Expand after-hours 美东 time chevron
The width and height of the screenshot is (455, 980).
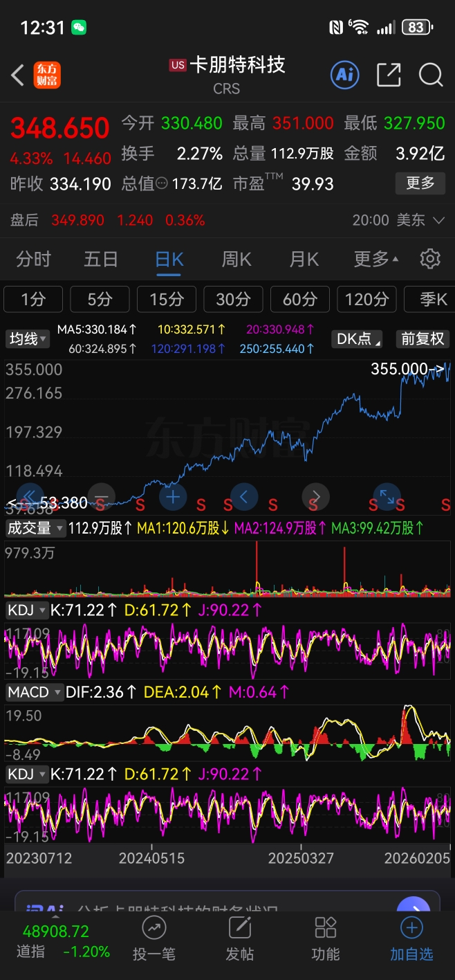click(438, 221)
